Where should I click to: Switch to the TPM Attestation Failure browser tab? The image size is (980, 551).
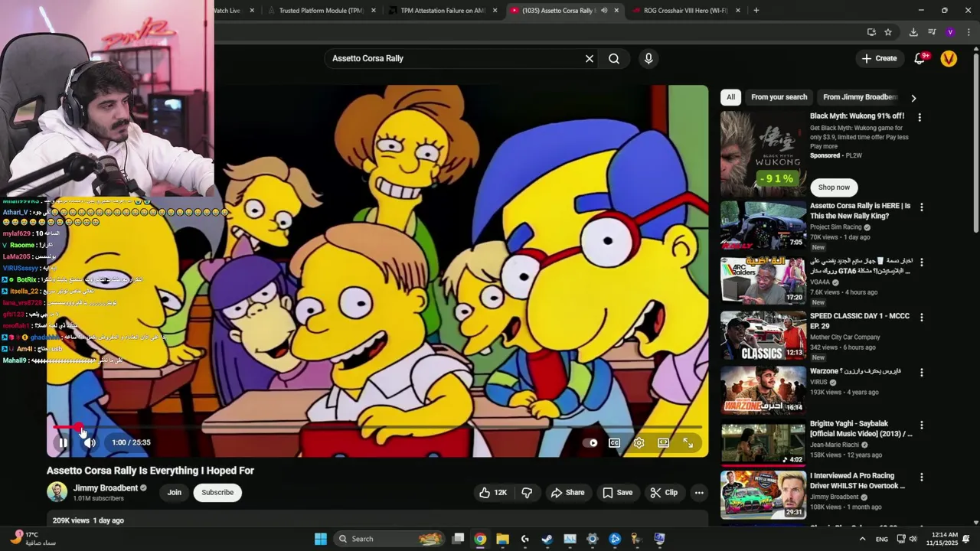[x=444, y=11]
